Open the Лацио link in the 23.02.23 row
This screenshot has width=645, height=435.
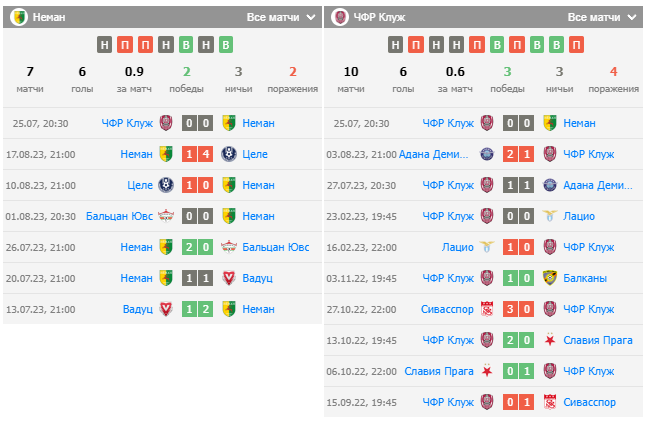(x=579, y=216)
